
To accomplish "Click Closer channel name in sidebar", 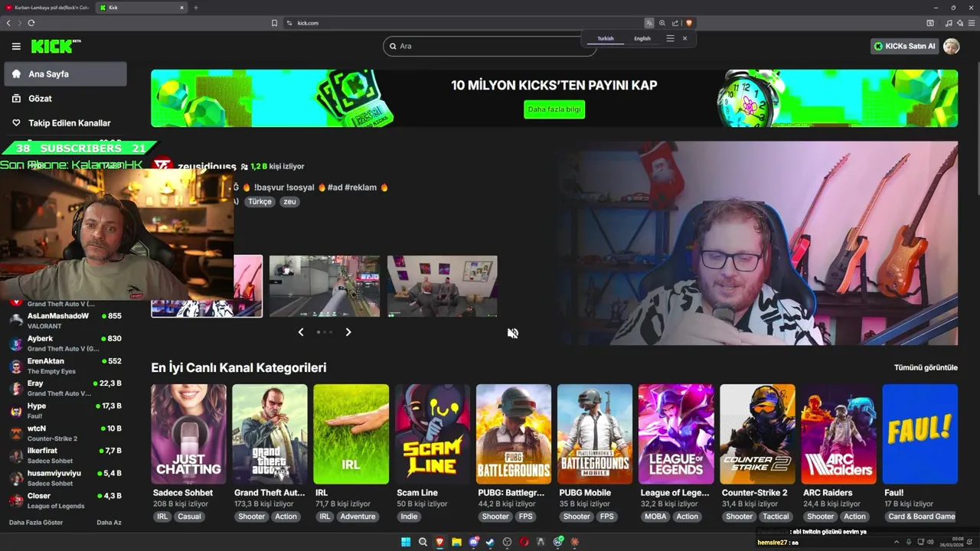I will click(x=39, y=496).
